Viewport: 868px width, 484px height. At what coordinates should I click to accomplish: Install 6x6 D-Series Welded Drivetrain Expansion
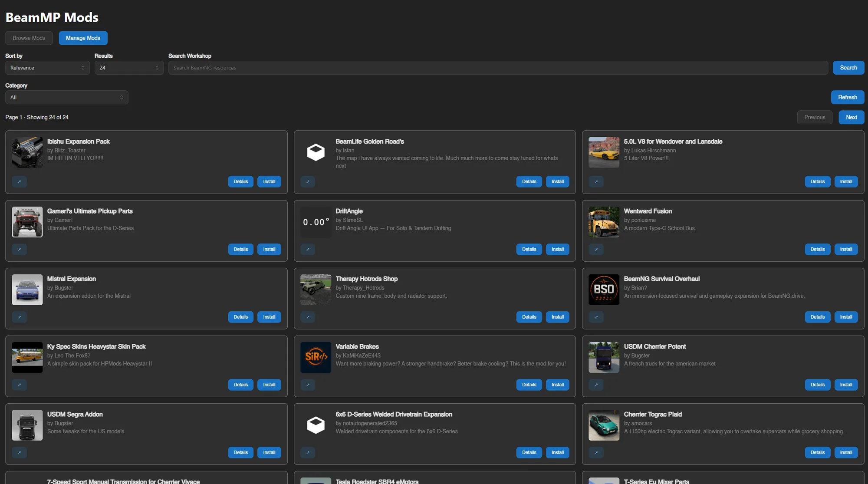pos(557,452)
